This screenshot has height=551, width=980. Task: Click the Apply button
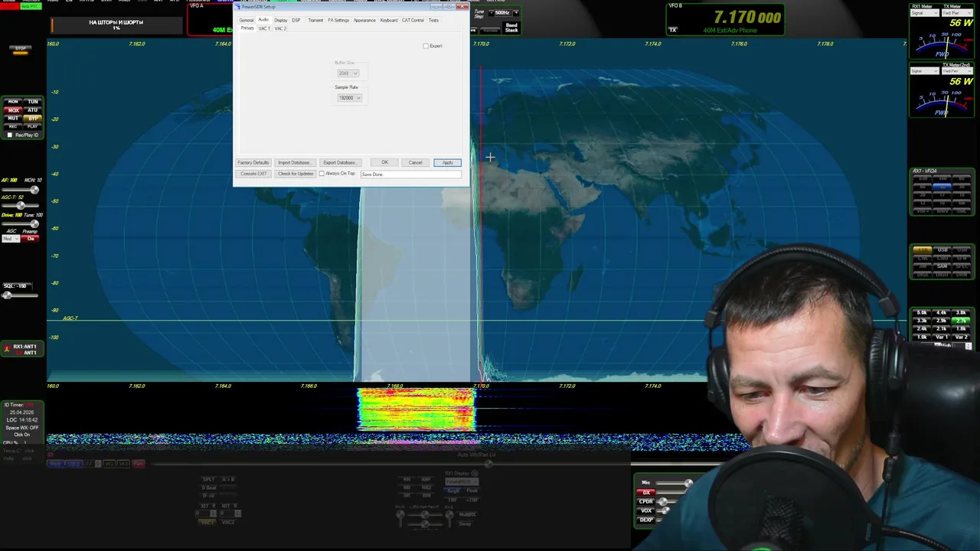pos(447,162)
